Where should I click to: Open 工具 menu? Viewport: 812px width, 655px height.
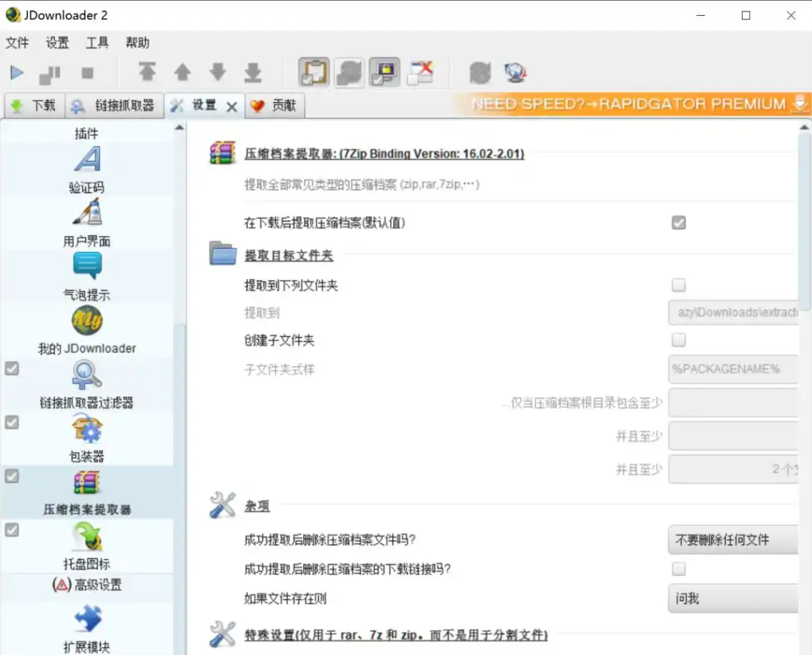pos(97,42)
